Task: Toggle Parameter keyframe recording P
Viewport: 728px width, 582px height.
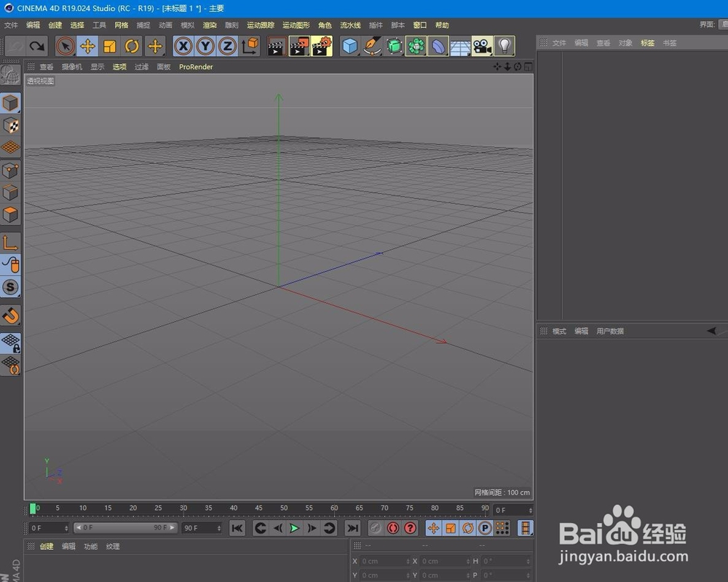Action: click(485, 528)
